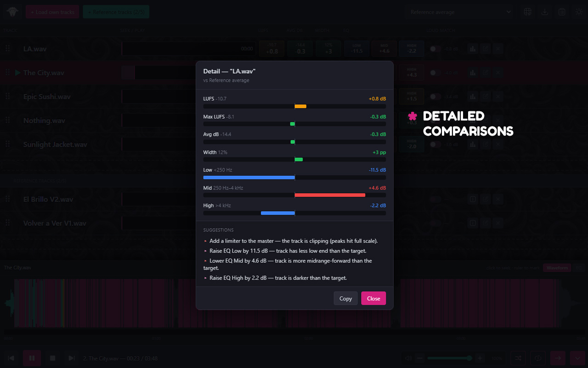Mute volume with speaker icon

pyautogui.click(x=408, y=358)
